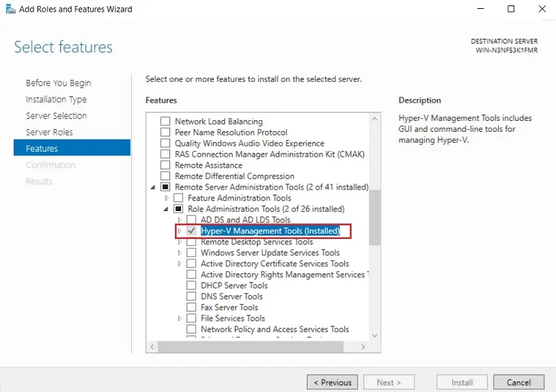556x392 pixels.
Task: Click the Previous button
Action: 332,382
